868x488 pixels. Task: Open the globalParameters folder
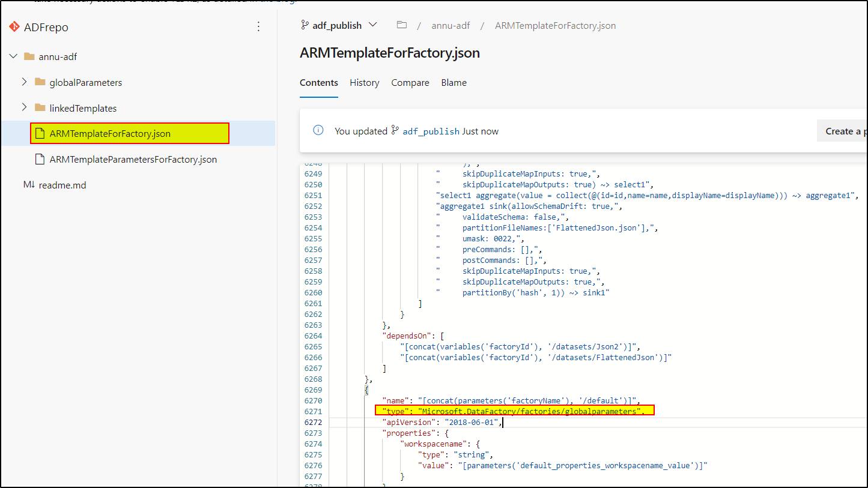[x=86, y=83]
